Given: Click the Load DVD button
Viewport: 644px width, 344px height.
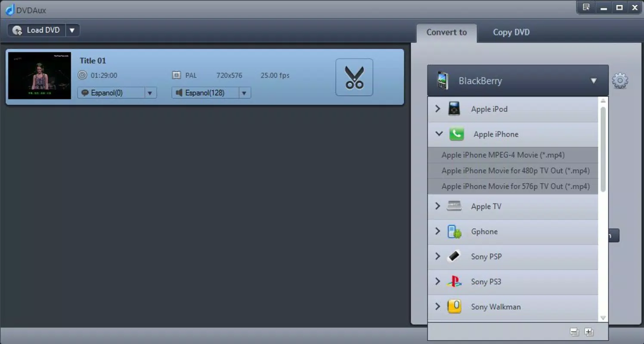Looking at the screenshot, I should pos(37,30).
